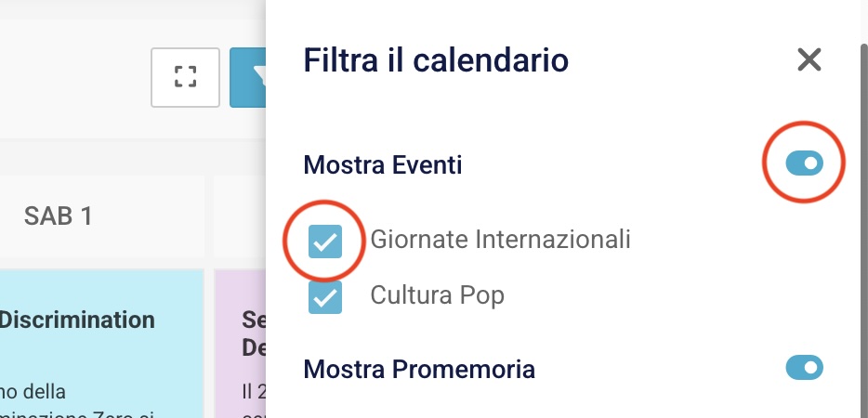Image resolution: width=868 pixels, height=418 pixels.
Task: Click the empty toolbar area left of fullscreen
Action: (x=74, y=77)
